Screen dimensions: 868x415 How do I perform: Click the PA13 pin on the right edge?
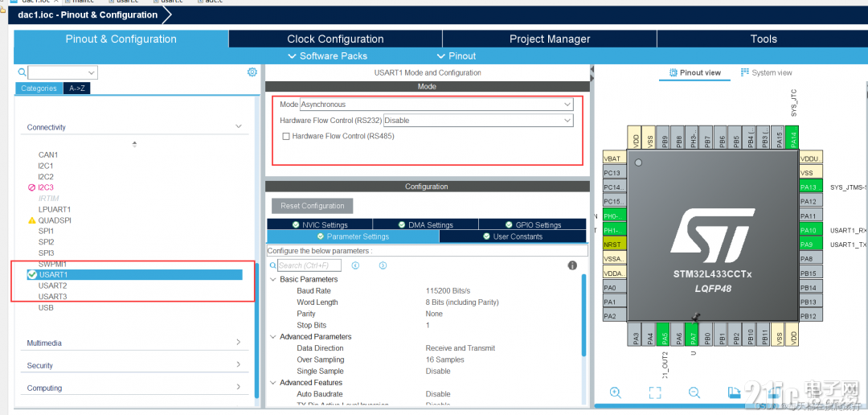(x=811, y=187)
